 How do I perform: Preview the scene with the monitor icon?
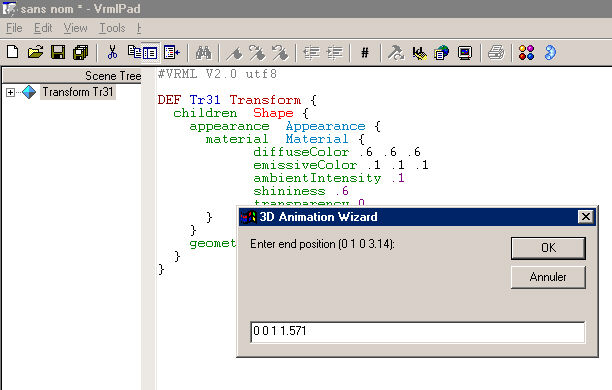[465, 52]
